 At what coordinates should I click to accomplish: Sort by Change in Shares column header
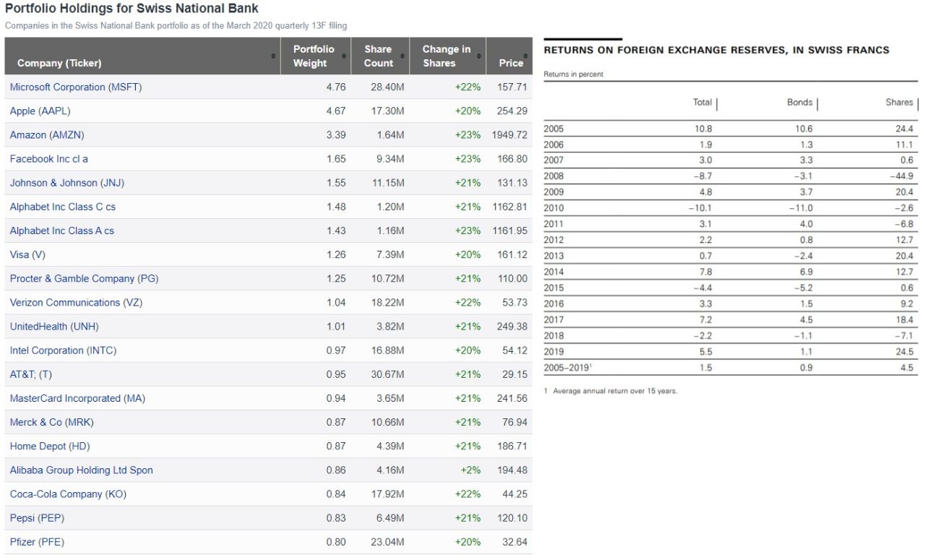click(446, 56)
